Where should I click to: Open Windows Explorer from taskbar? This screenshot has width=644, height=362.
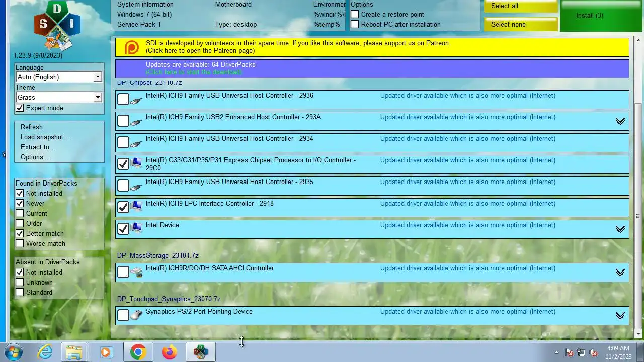[74, 352]
